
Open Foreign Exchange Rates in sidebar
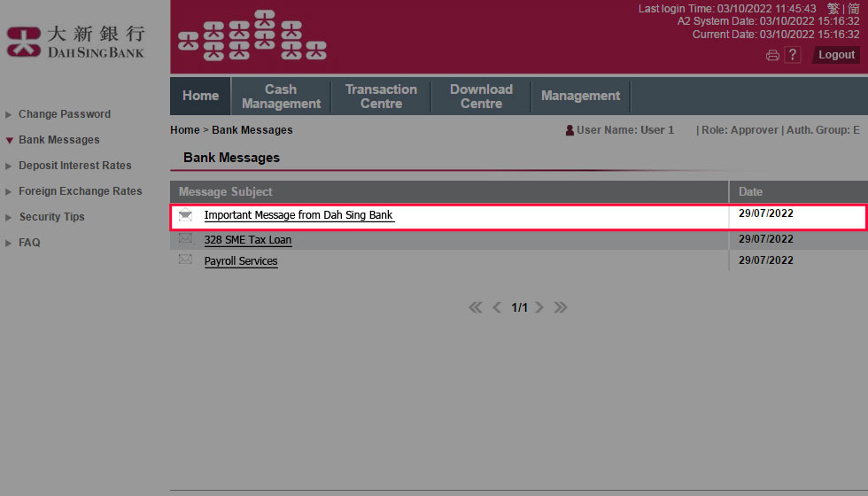(81, 191)
